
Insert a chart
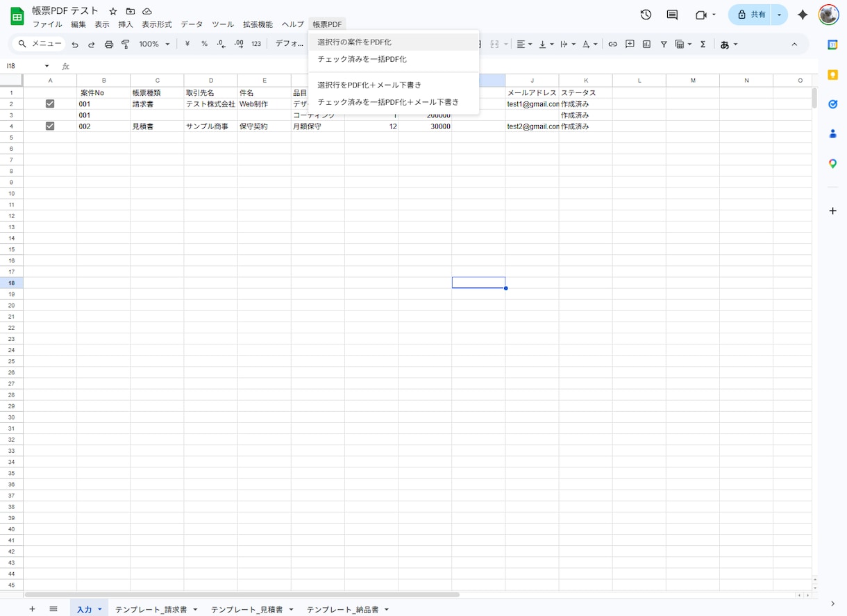click(x=646, y=44)
